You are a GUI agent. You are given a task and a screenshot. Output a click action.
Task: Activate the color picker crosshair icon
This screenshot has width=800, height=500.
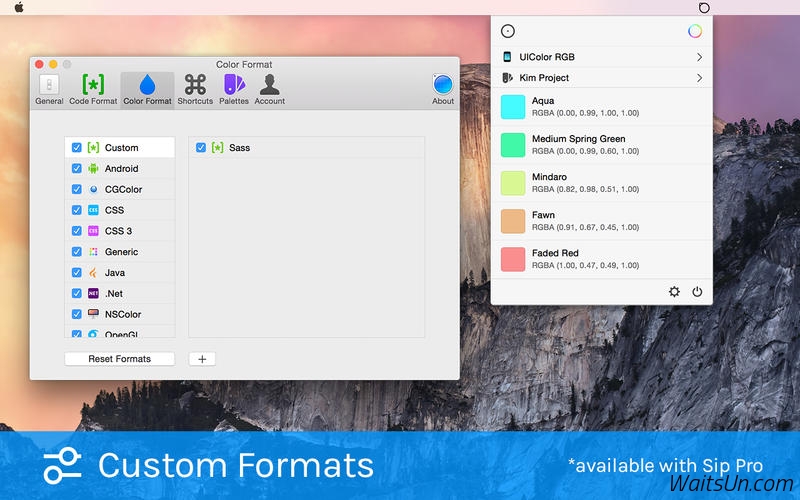[508, 31]
